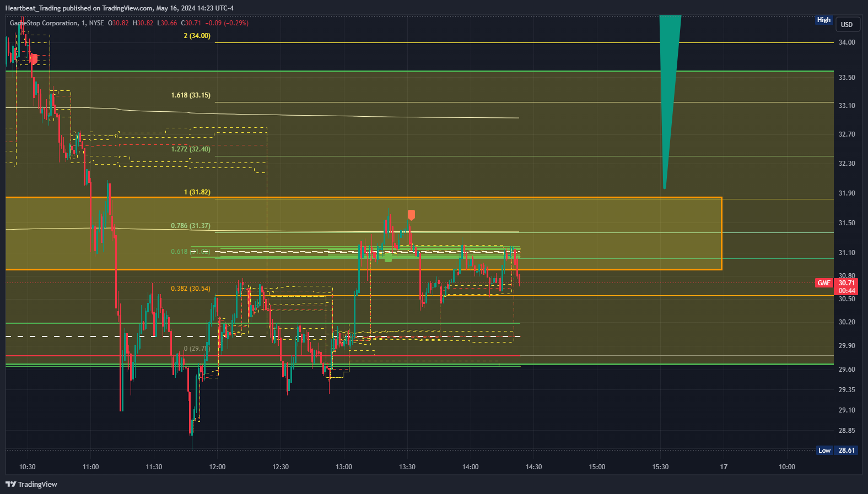Select the Fibonacci label 0 (29.78)
868x494 pixels.
pos(197,349)
